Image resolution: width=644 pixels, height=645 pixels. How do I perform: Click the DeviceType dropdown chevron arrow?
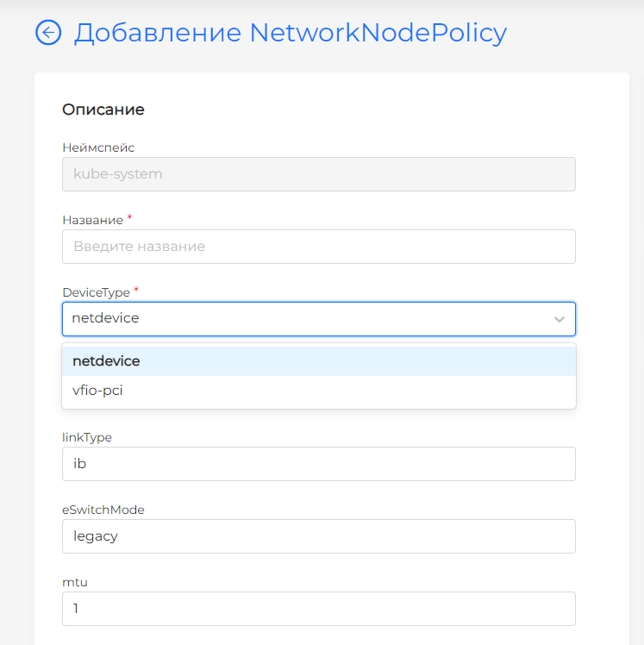(560, 319)
